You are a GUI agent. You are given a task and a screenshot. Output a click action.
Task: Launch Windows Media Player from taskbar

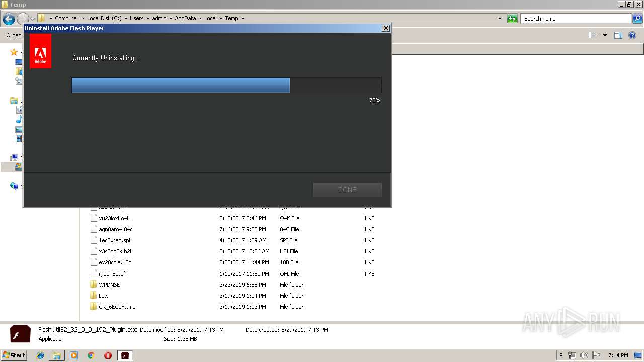[74, 355]
